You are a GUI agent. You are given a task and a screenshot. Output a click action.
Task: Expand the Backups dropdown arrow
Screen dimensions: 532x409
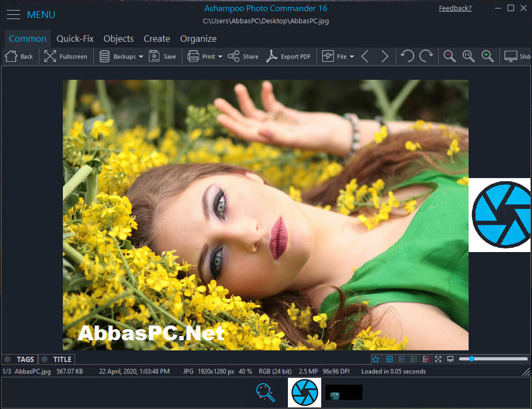click(x=141, y=57)
